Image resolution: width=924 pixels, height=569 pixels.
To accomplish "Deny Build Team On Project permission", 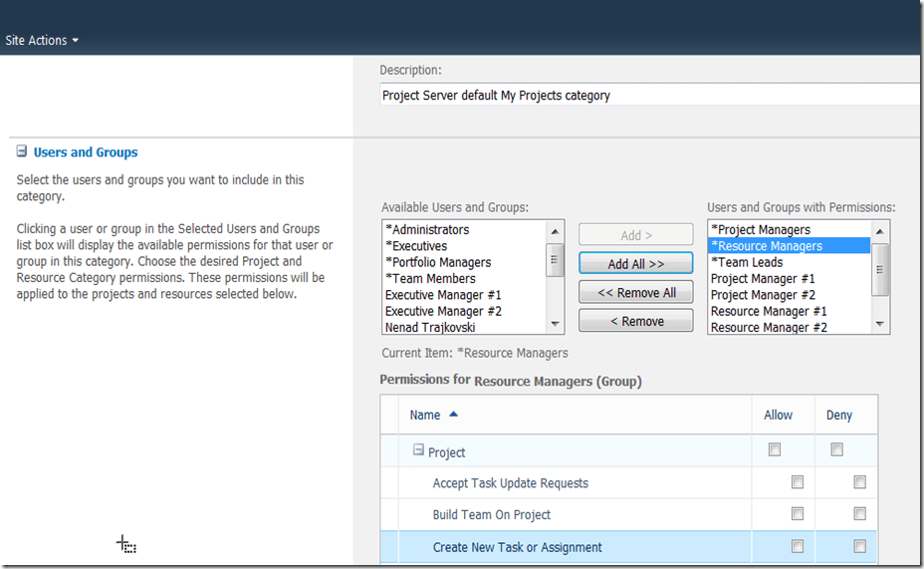I will coord(859,514).
